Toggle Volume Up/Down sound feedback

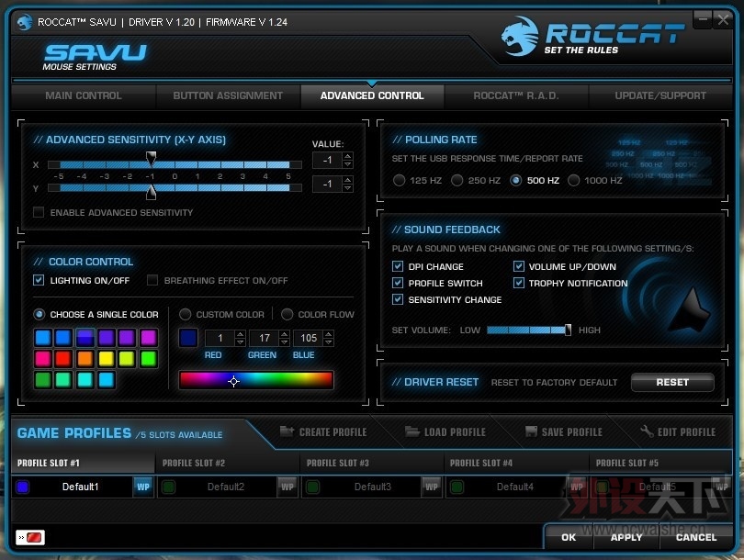519,266
